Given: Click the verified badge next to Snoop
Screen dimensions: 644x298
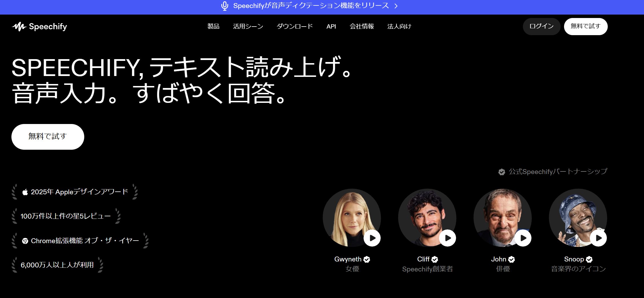Looking at the screenshot, I should point(589,259).
